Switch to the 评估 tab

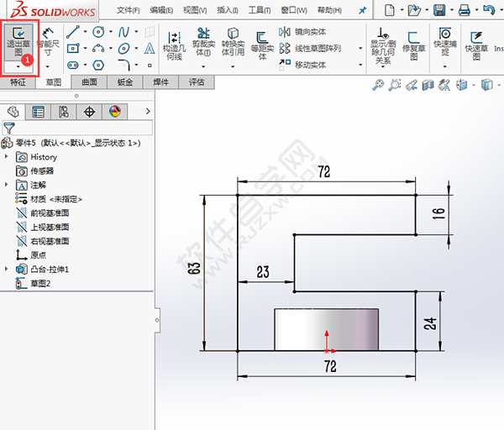[x=197, y=82]
